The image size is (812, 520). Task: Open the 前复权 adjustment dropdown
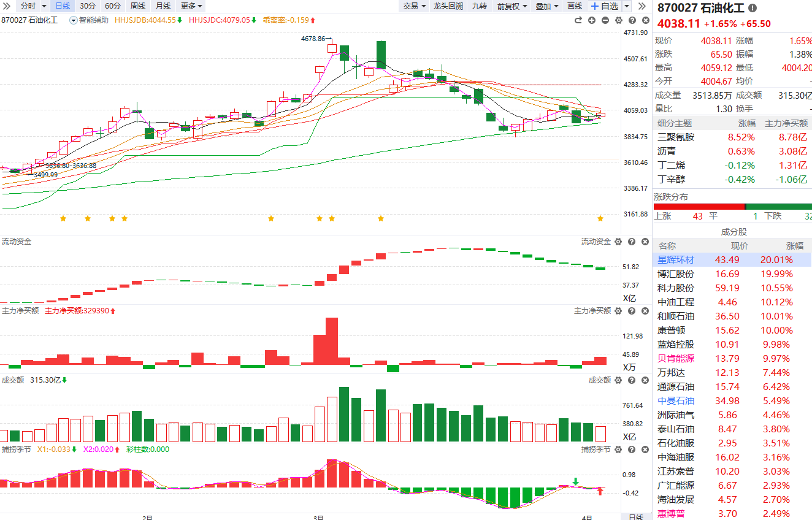511,6
